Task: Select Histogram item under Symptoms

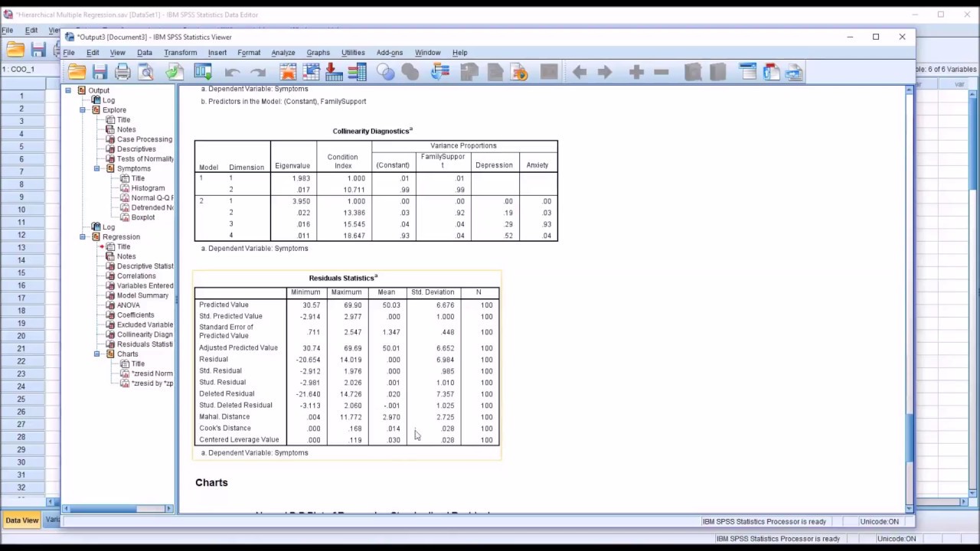Action: tap(148, 188)
